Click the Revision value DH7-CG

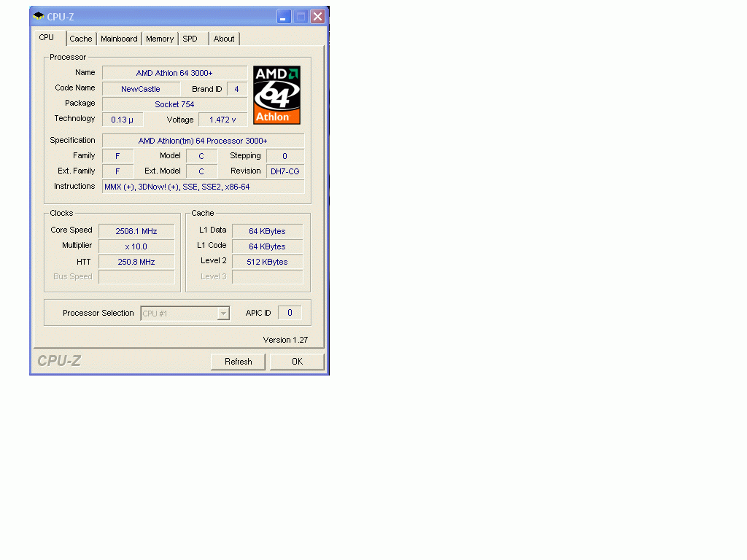pos(285,171)
